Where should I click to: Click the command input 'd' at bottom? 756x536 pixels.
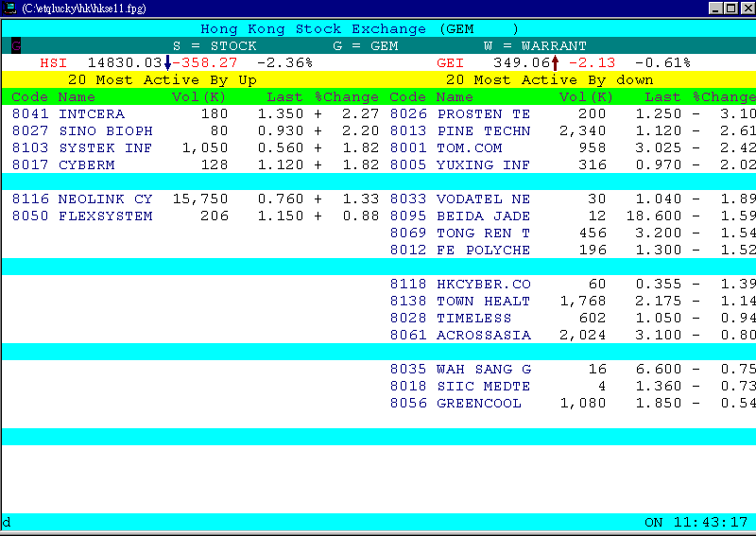coord(7,522)
